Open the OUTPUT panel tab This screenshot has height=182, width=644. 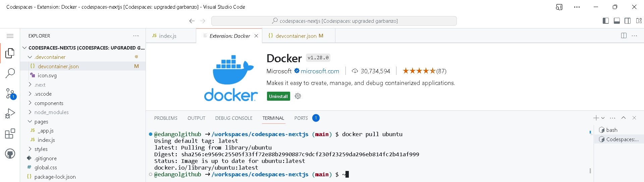196,118
